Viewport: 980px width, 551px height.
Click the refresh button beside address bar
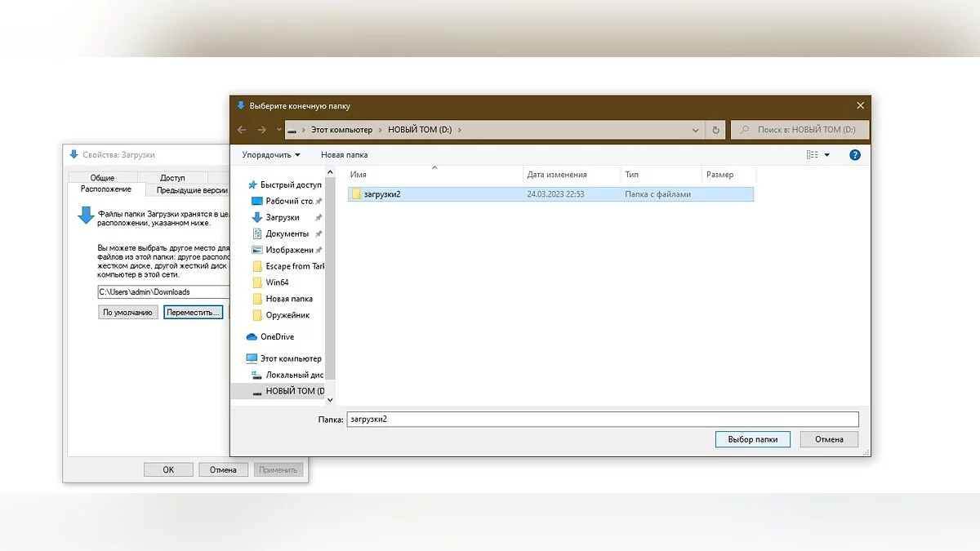click(x=716, y=130)
